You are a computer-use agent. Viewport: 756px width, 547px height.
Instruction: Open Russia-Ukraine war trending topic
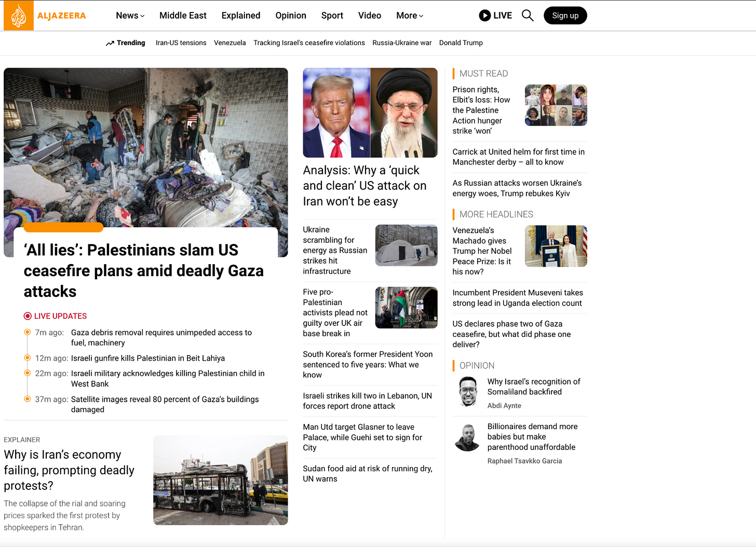pyautogui.click(x=402, y=43)
